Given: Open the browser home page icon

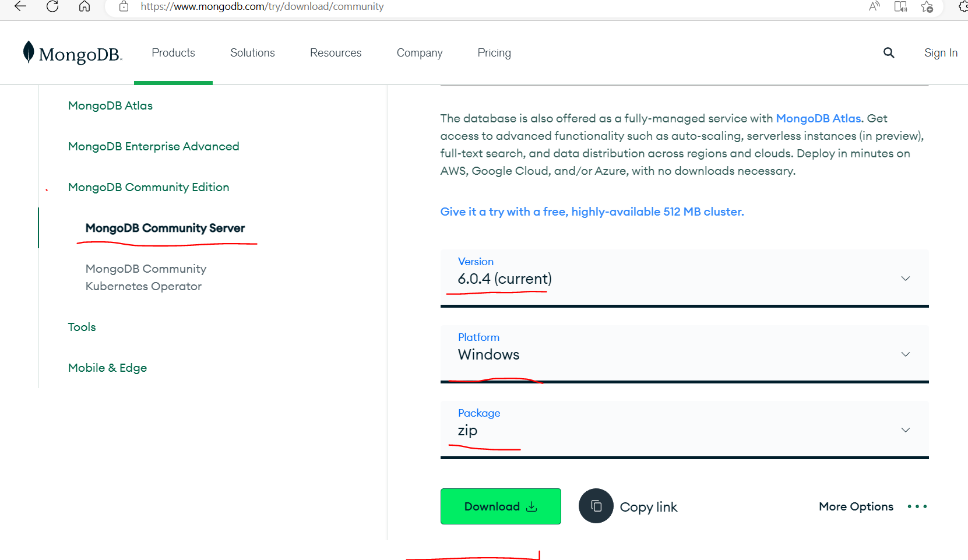Looking at the screenshot, I should point(85,6).
